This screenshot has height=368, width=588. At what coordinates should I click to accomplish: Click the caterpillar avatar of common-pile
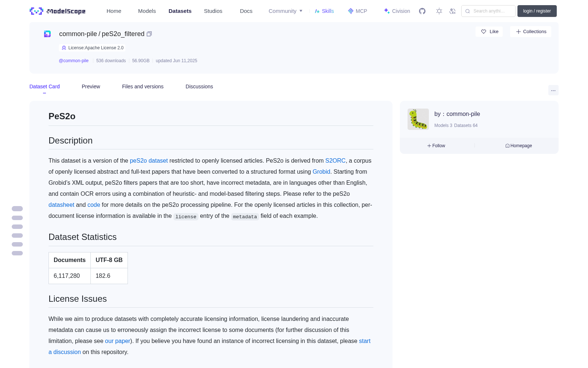pos(418,119)
